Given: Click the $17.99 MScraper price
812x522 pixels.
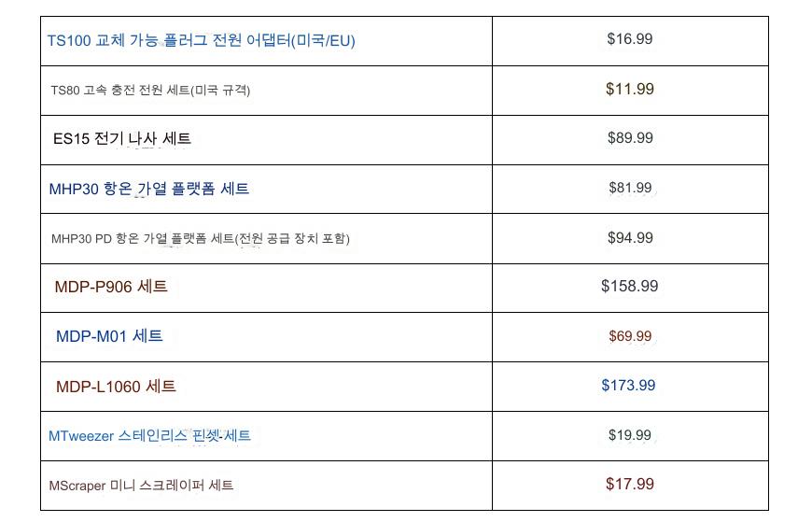Looking at the screenshot, I should click(x=630, y=485).
